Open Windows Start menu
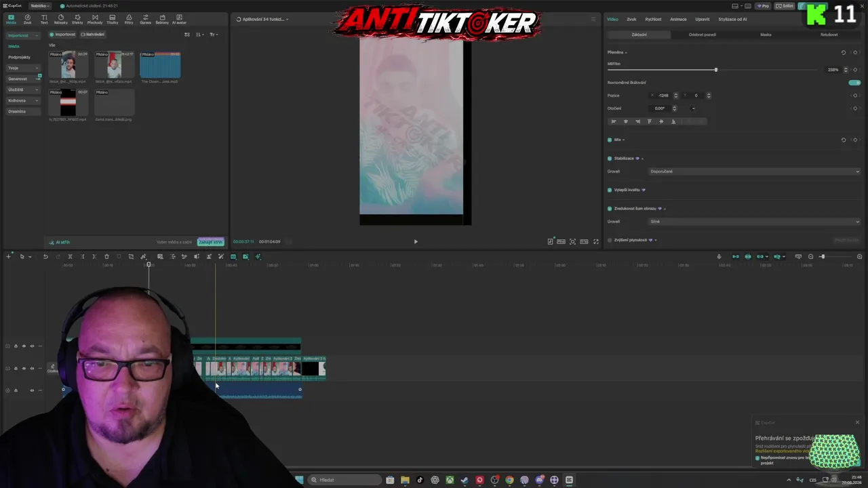The image size is (868, 488). pos(299,480)
